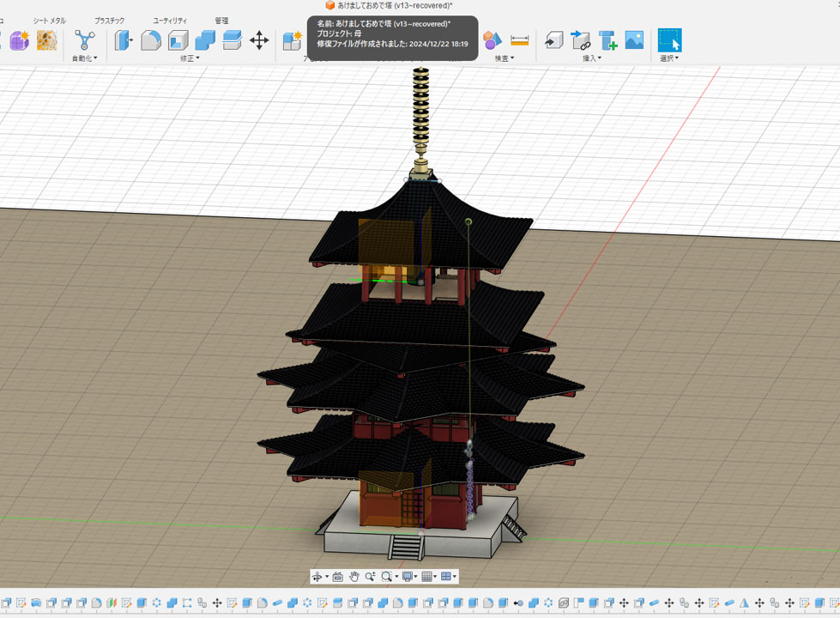840x618 pixels.
Task: Select the Press Pull tool
Action: [124, 40]
